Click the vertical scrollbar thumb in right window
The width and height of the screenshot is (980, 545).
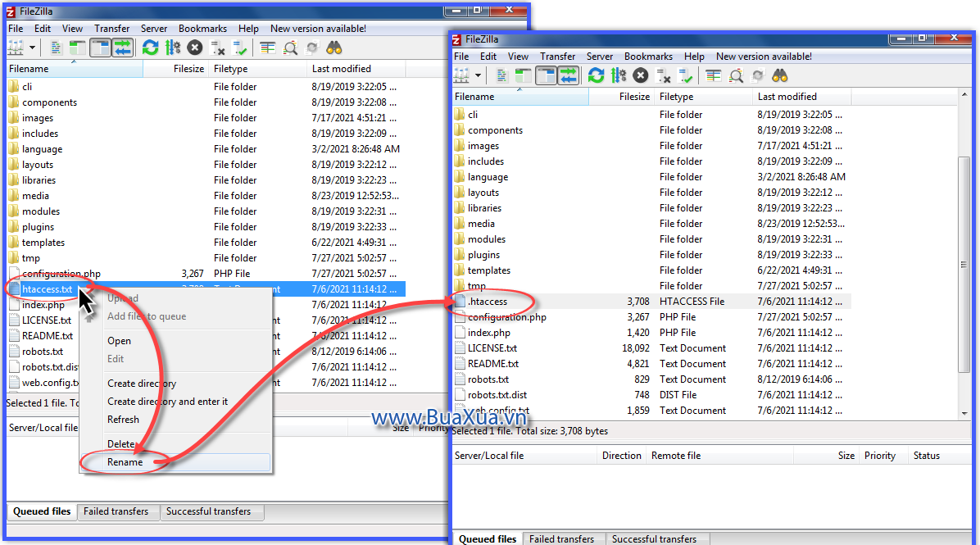964,265
